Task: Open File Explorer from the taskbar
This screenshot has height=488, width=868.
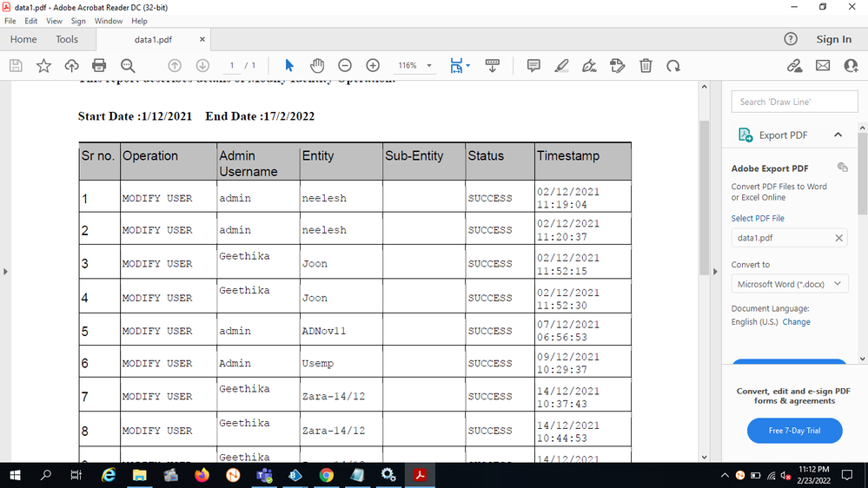Action: click(140, 475)
